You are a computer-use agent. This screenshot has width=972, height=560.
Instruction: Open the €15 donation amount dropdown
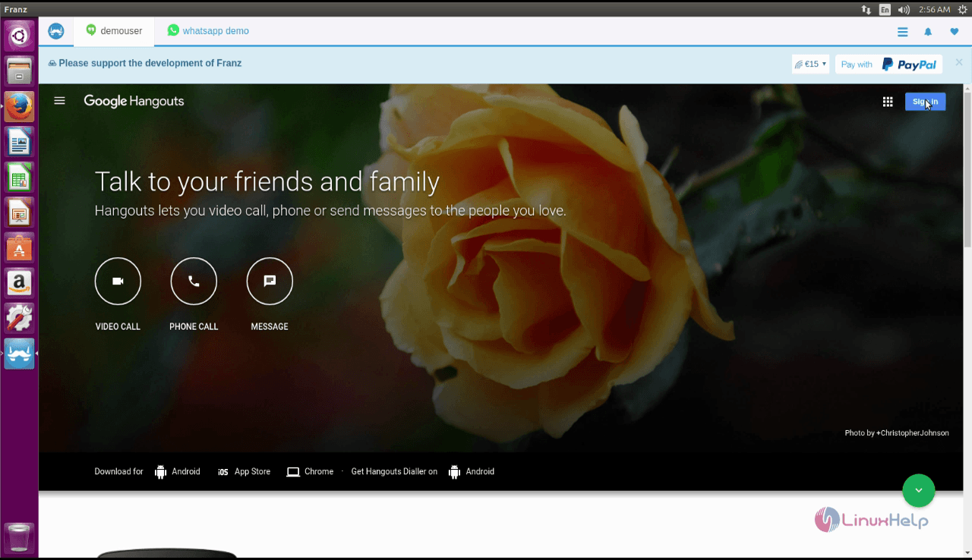(811, 64)
